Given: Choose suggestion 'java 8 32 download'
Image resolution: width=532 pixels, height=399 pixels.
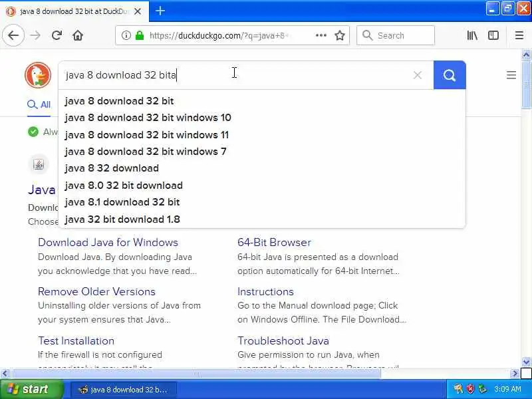Looking at the screenshot, I should (112, 168).
